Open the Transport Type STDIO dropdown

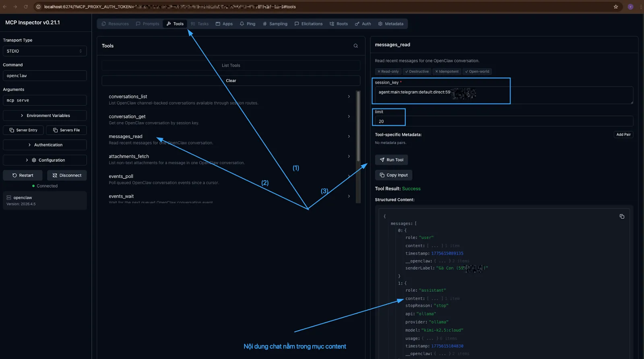[45, 51]
